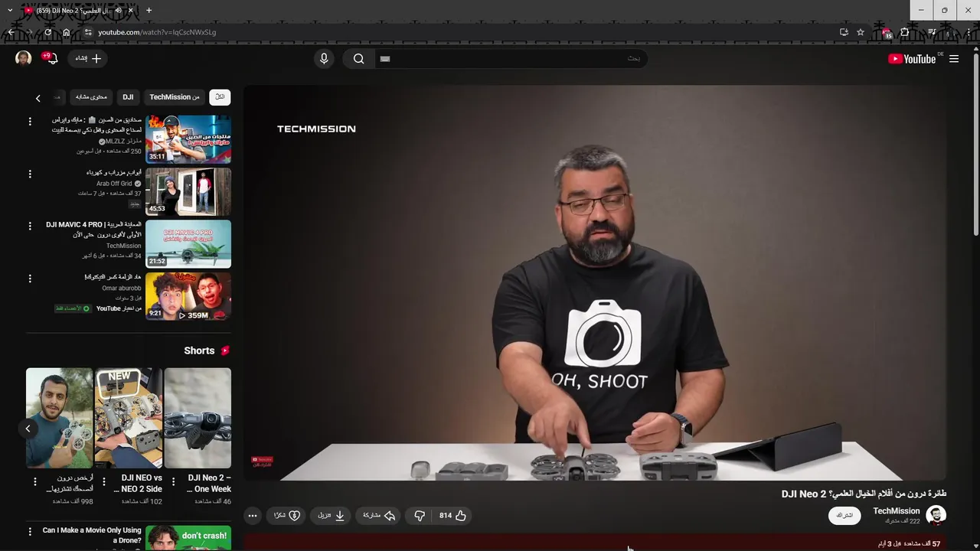Bookmark this page with the star icon
Screen dimensions: 980x551
[x=861, y=32]
